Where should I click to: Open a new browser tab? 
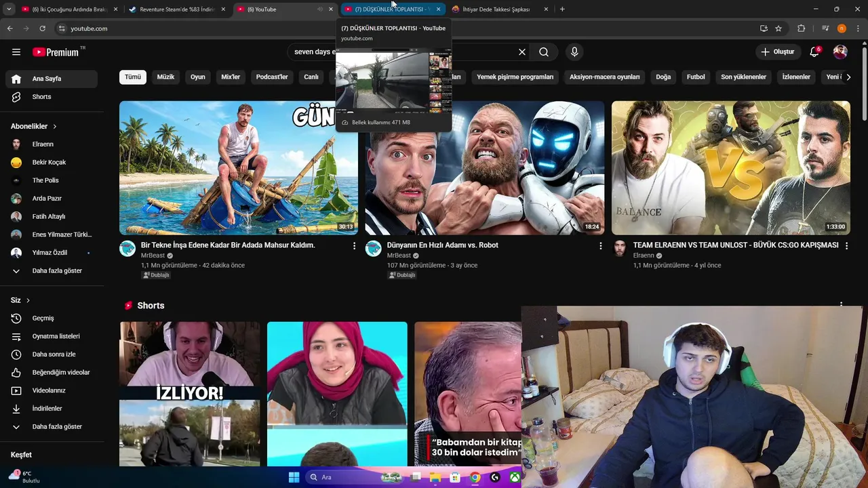click(562, 9)
